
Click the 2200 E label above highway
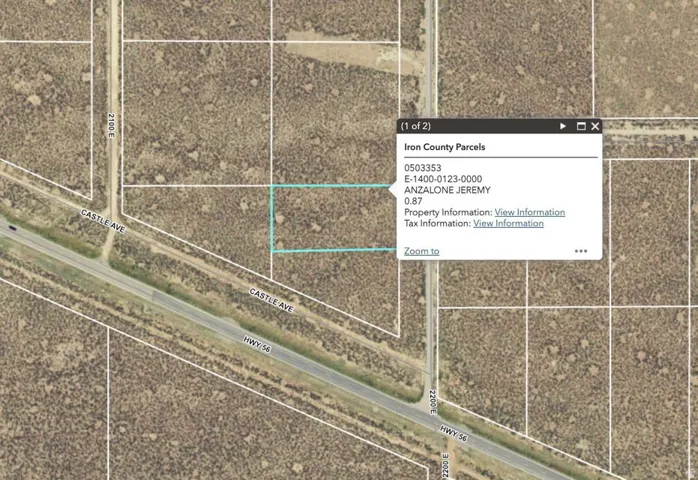click(x=432, y=402)
